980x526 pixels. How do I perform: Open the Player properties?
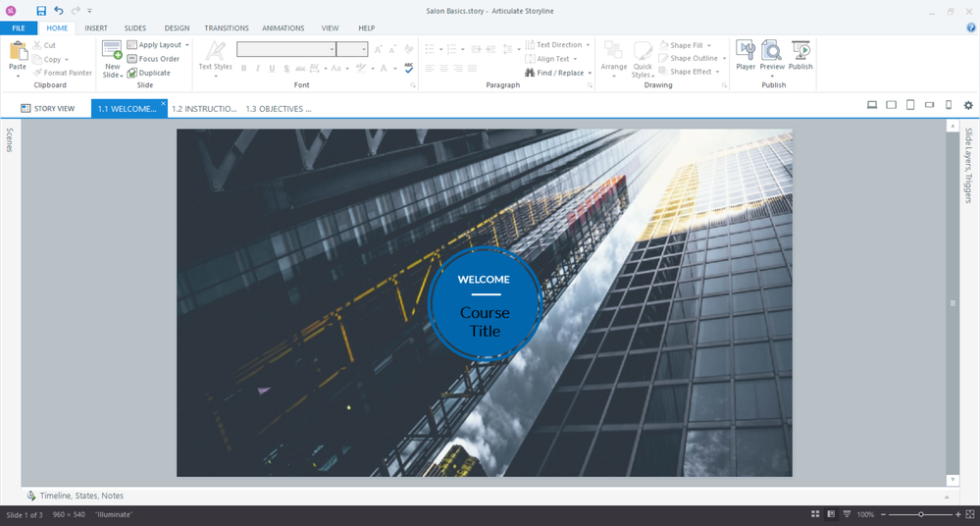click(x=746, y=55)
